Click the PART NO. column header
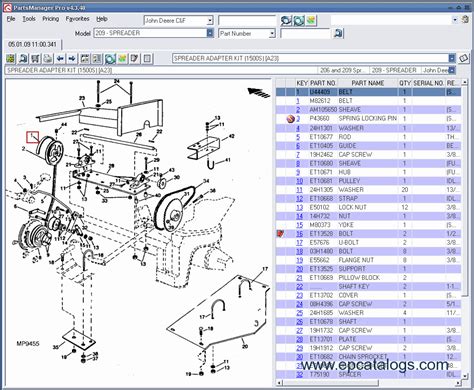The image size is (474, 390). (323, 83)
